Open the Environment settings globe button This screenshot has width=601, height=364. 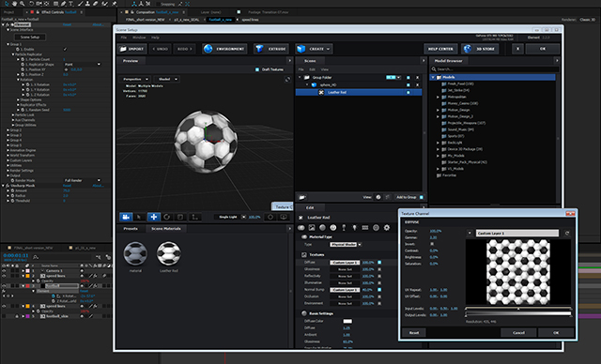coord(224,49)
